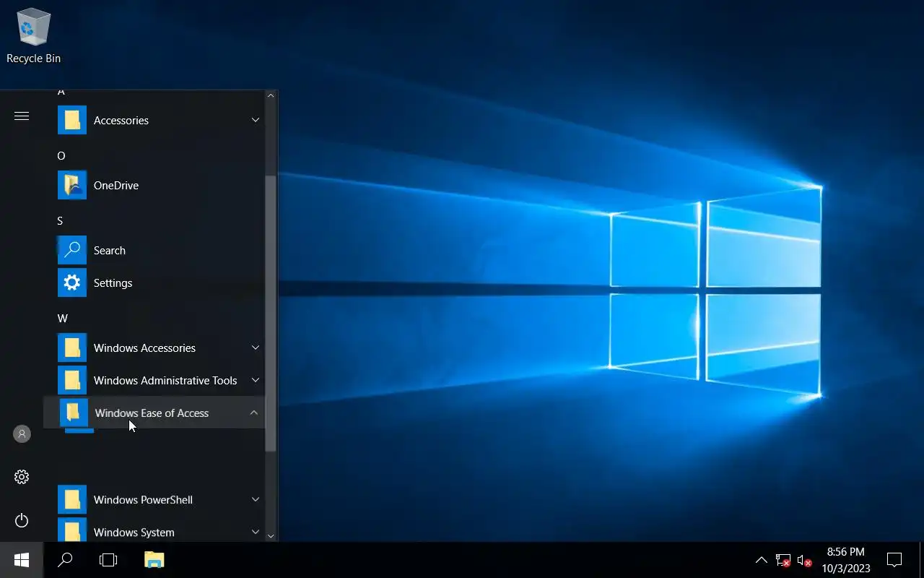The width and height of the screenshot is (924, 578).
Task: Open Settings from the Start sidebar gear
Action: coord(22,477)
